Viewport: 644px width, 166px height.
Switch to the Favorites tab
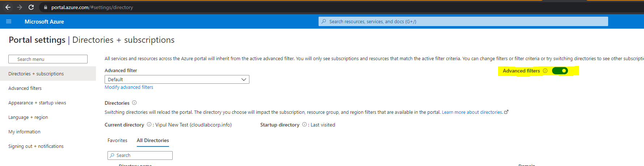117,140
